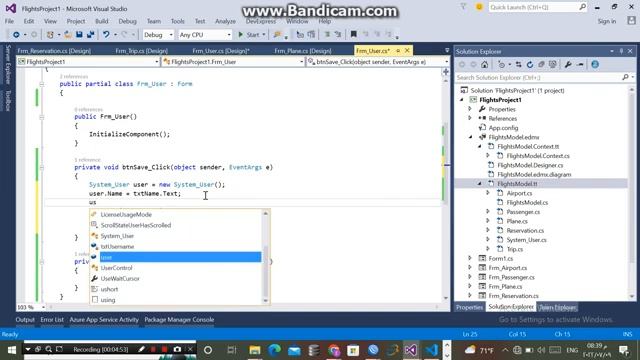Viewport: 640px width, 360px height.
Task: Open the Tools menu
Action: tap(178, 21)
